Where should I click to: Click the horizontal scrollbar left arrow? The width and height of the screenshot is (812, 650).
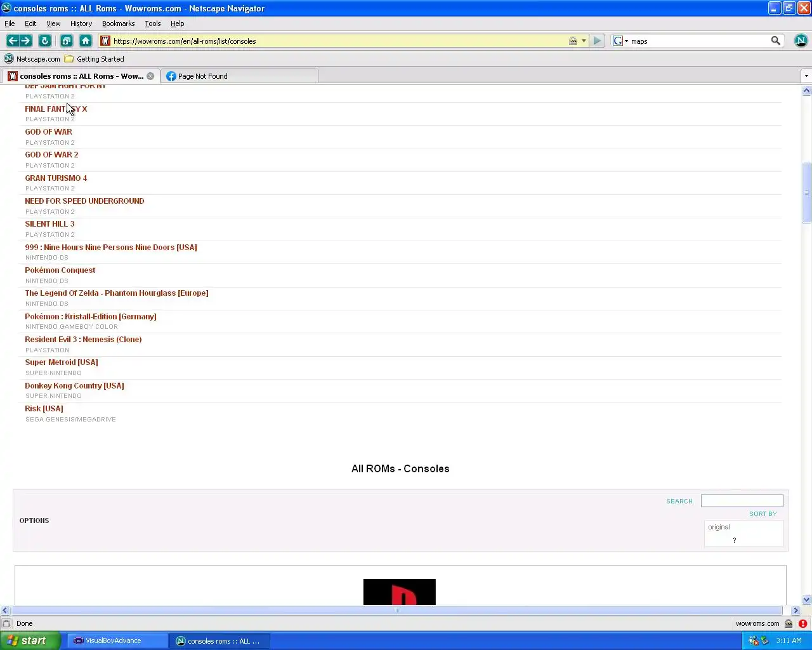(x=5, y=610)
